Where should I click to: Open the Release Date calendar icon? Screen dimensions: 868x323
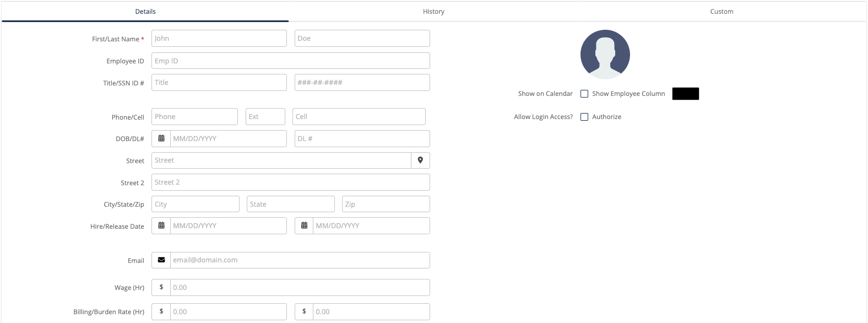click(x=304, y=225)
